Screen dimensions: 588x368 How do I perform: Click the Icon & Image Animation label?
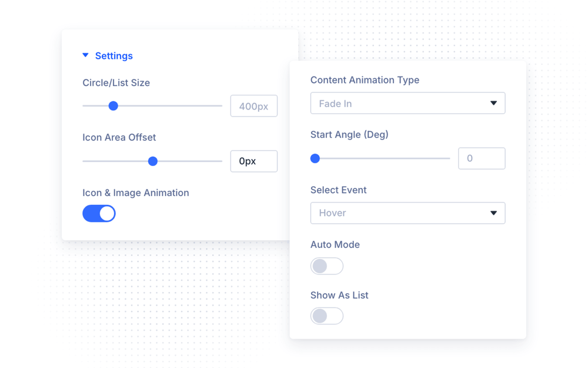pos(136,193)
